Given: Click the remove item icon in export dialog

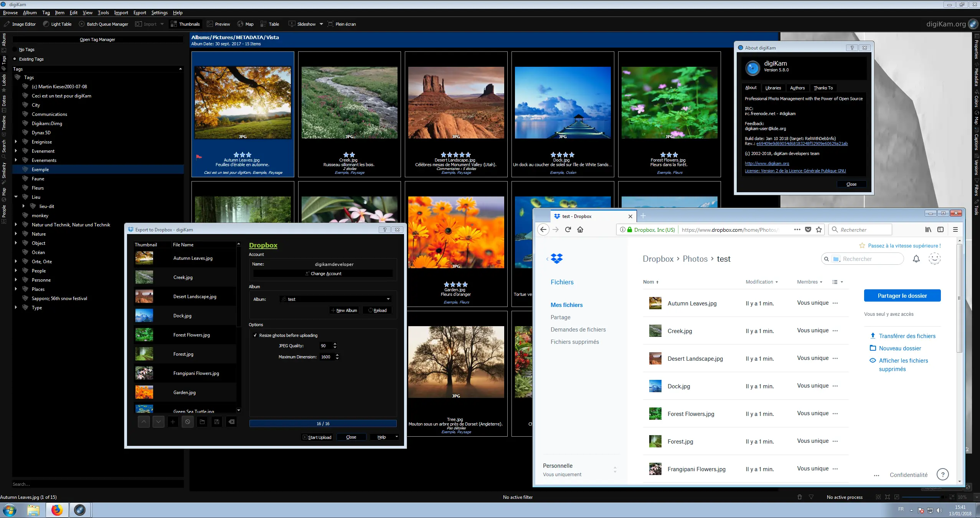Looking at the screenshot, I should point(188,422).
